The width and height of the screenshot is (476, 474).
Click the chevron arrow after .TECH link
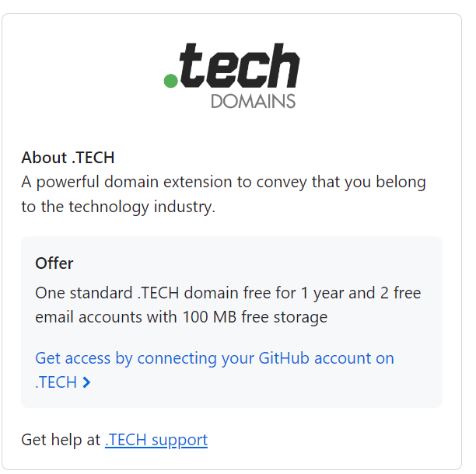(86, 382)
